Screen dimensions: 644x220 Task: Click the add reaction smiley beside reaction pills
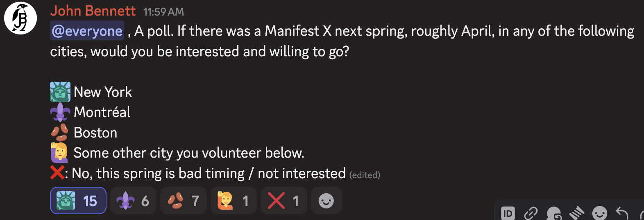click(326, 201)
